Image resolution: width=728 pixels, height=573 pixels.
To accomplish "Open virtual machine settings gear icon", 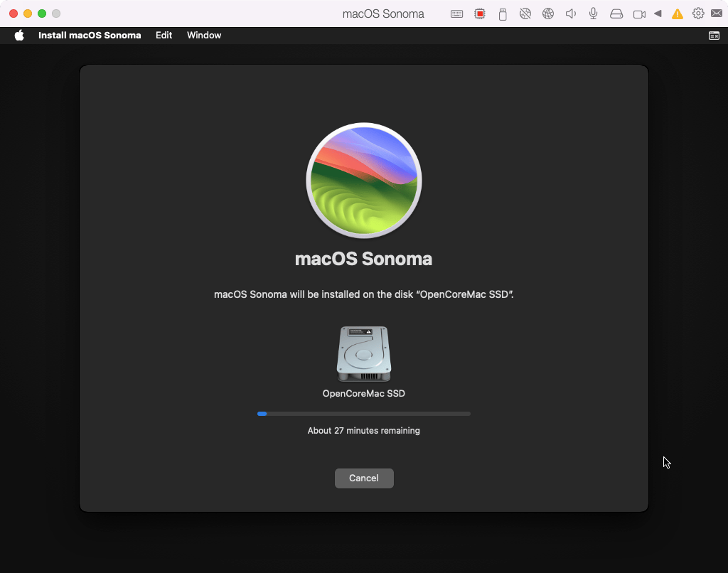I will [x=698, y=14].
